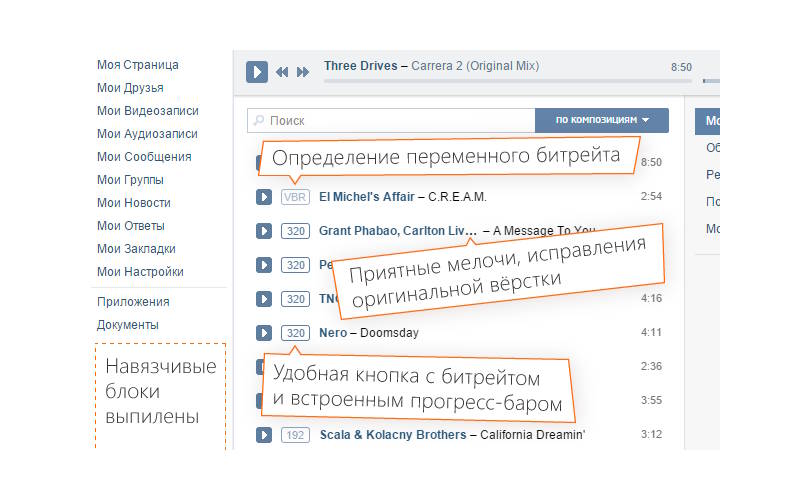Open Приложения in left menu
This screenshot has height=500, width=800.
coord(133,302)
